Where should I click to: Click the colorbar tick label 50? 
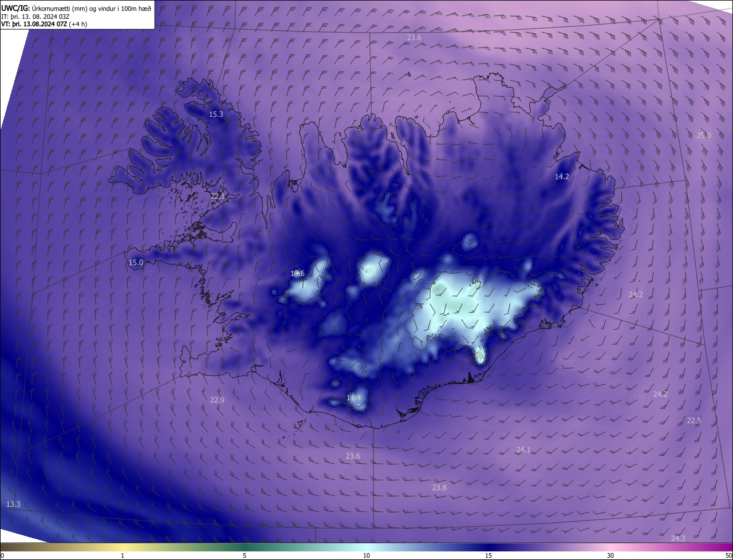[x=728, y=555]
